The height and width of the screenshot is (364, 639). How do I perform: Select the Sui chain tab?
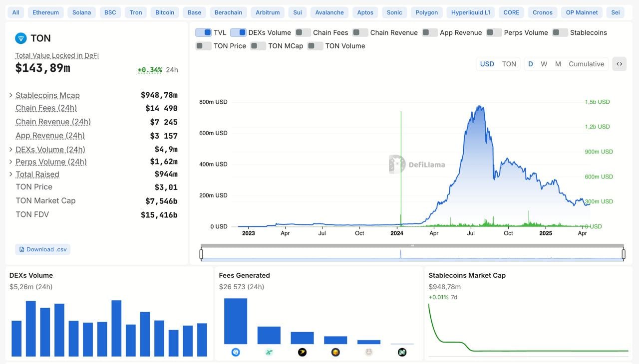(298, 12)
